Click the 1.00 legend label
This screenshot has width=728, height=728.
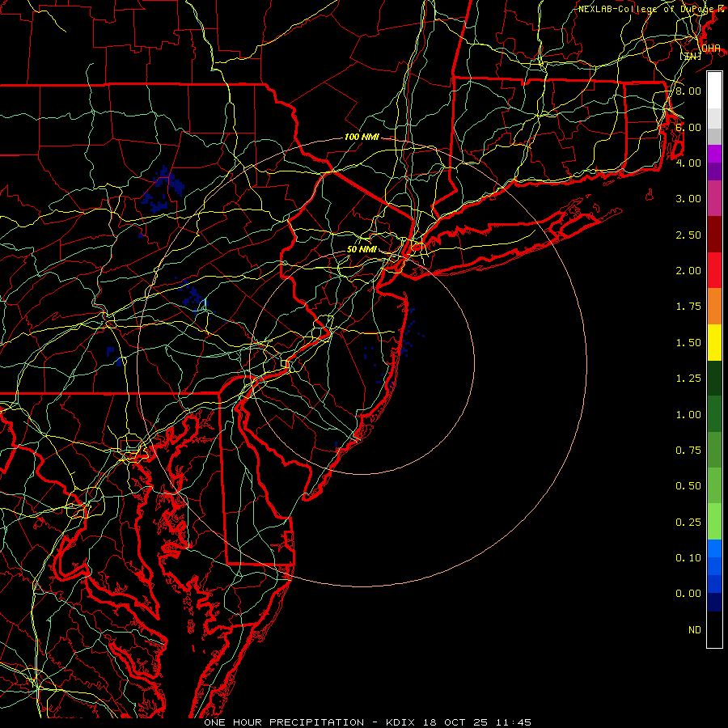(x=688, y=415)
